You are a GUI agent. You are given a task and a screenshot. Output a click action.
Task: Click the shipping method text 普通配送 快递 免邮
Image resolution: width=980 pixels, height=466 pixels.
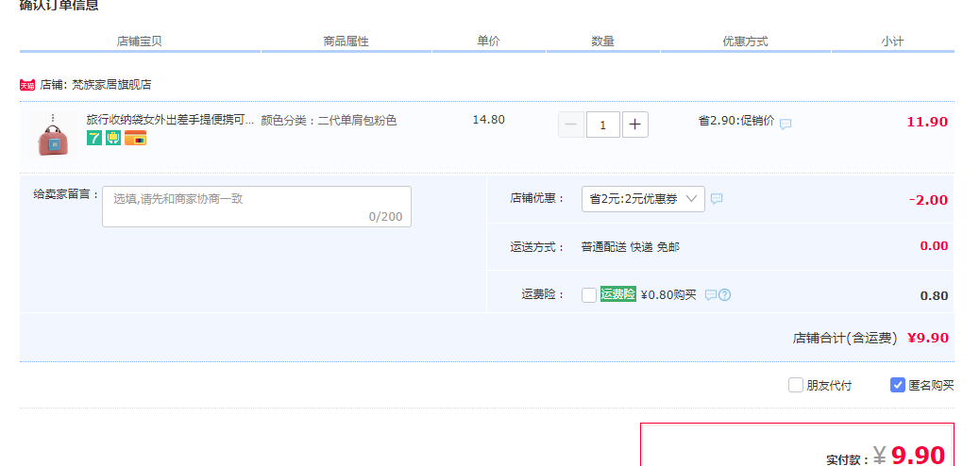631,247
